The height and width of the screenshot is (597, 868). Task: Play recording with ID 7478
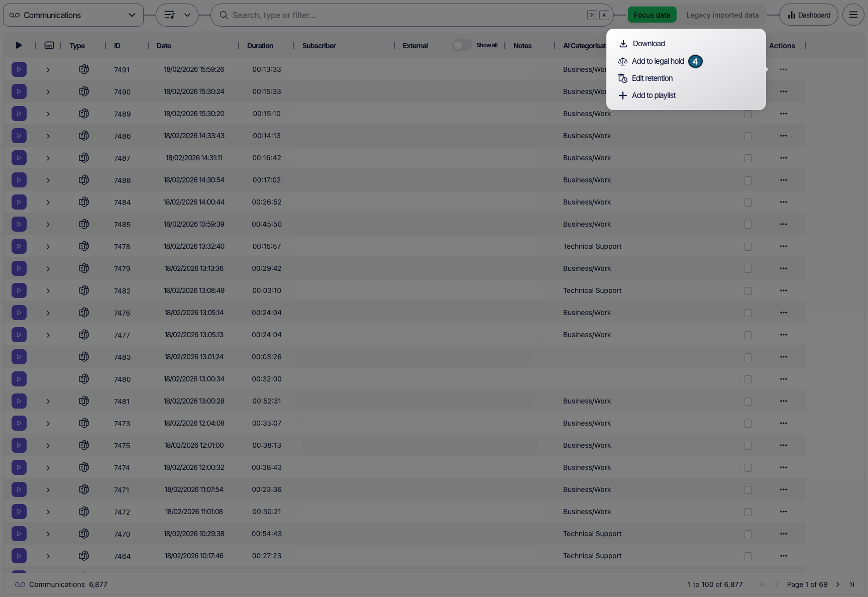[x=19, y=246]
